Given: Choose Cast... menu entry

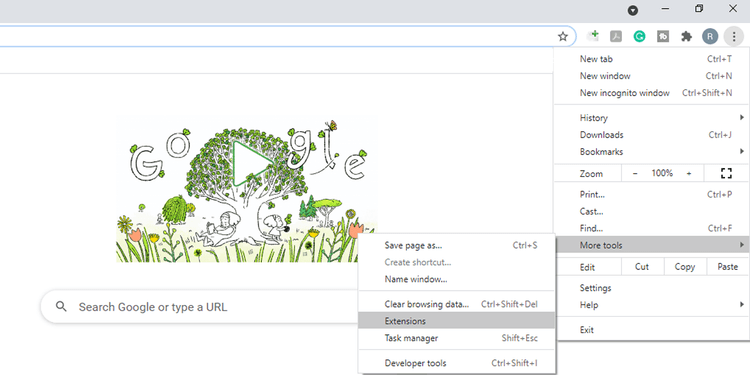Looking at the screenshot, I should pos(652,211).
